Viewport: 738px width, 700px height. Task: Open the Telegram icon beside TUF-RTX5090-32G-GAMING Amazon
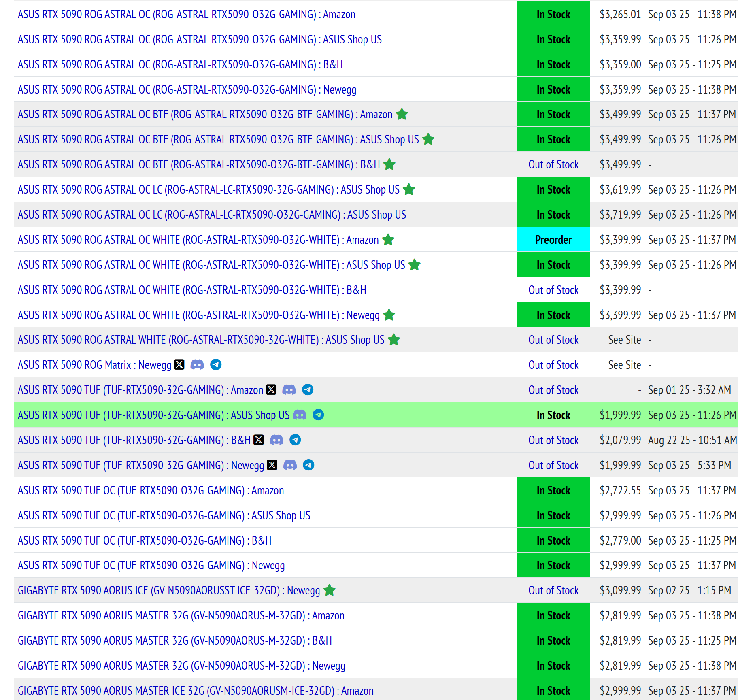pos(308,390)
